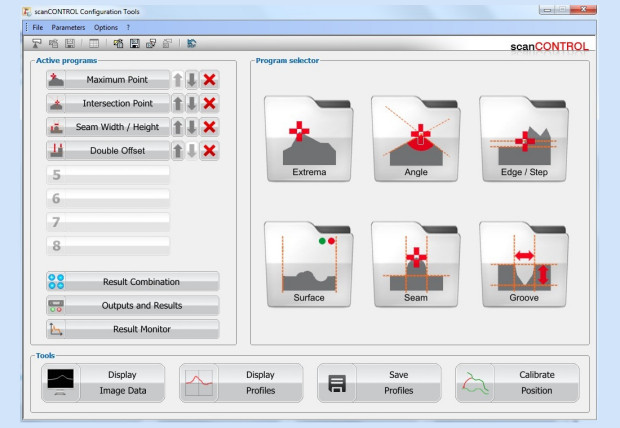Click the blue reset arrow toolbar icon
This screenshot has height=428, width=620.
tap(191, 44)
